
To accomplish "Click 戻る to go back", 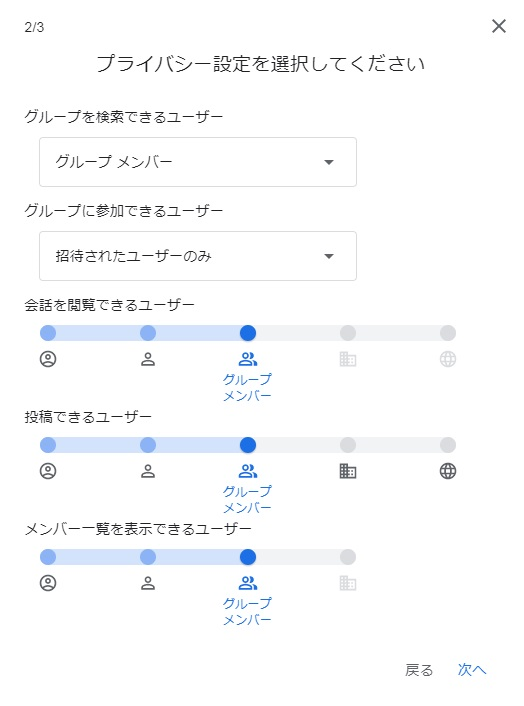I will tap(419, 670).
